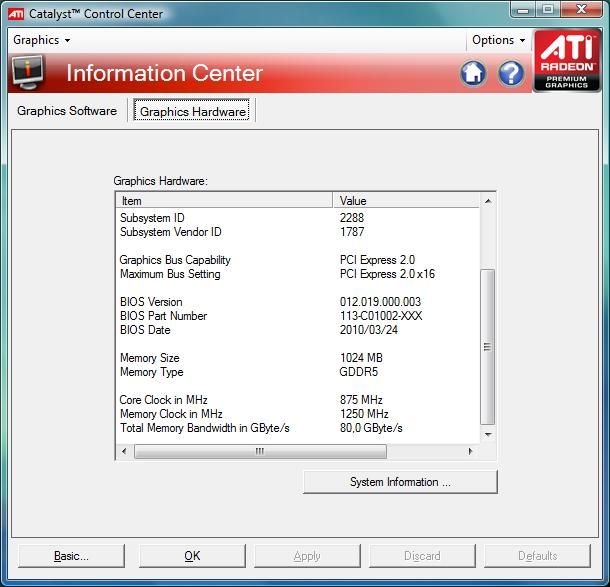Image resolution: width=610 pixels, height=587 pixels.
Task: Click the Discard button
Action: coord(422,556)
